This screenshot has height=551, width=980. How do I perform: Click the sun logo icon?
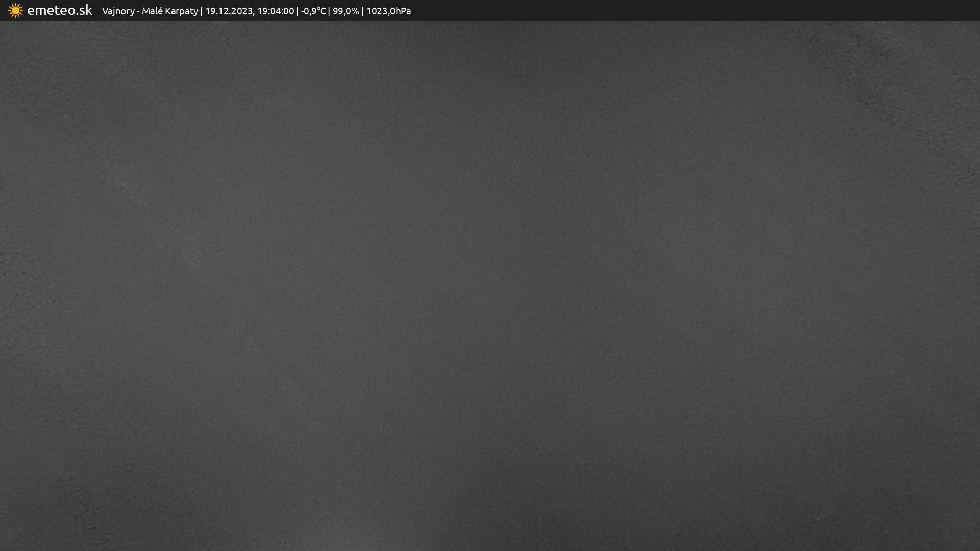pyautogui.click(x=15, y=11)
